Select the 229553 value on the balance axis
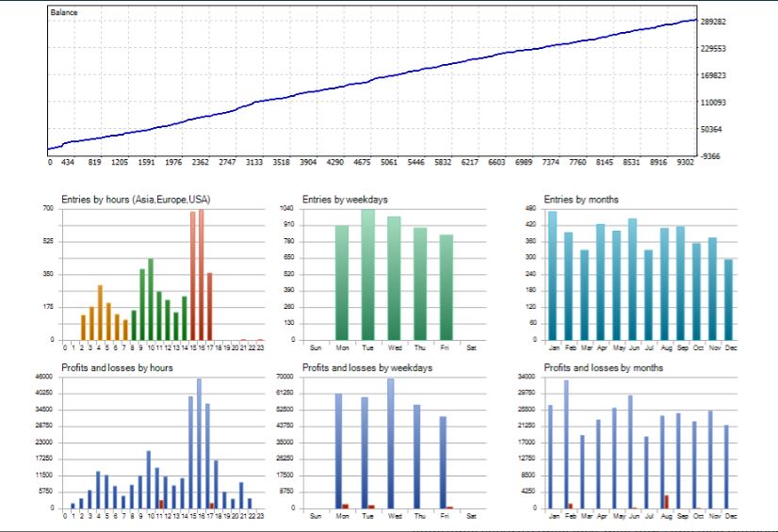 point(714,49)
